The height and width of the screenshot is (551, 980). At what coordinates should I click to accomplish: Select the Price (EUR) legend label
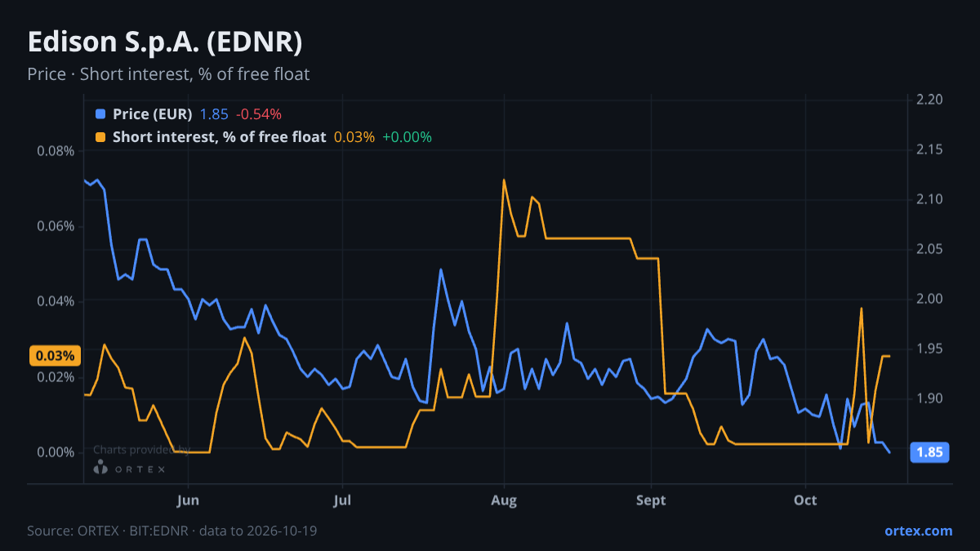[x=152, y=114]
